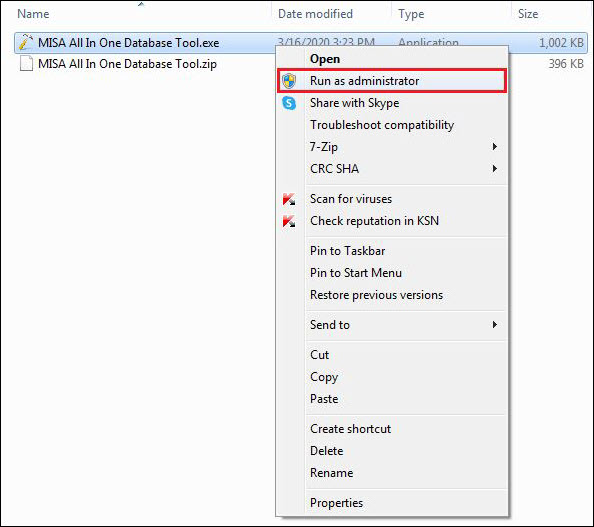Expand the CRC SHA submenu arrow
The height and width of the screenshot is (527, 594).
494,169
